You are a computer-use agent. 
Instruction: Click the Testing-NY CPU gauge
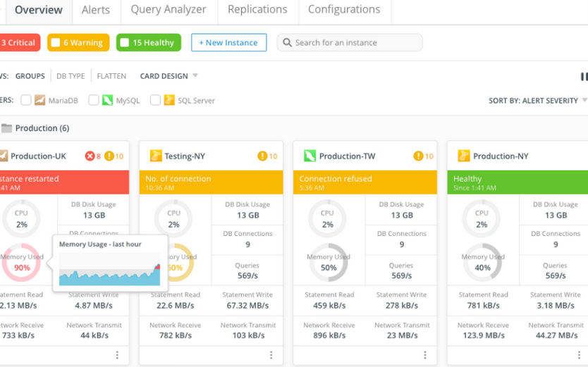point(173,218)
